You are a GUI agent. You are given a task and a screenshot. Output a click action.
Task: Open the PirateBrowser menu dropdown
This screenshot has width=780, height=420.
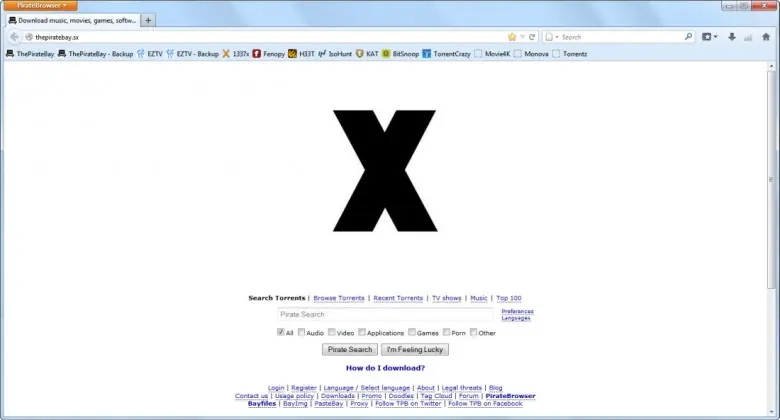[x=40, y=5]
